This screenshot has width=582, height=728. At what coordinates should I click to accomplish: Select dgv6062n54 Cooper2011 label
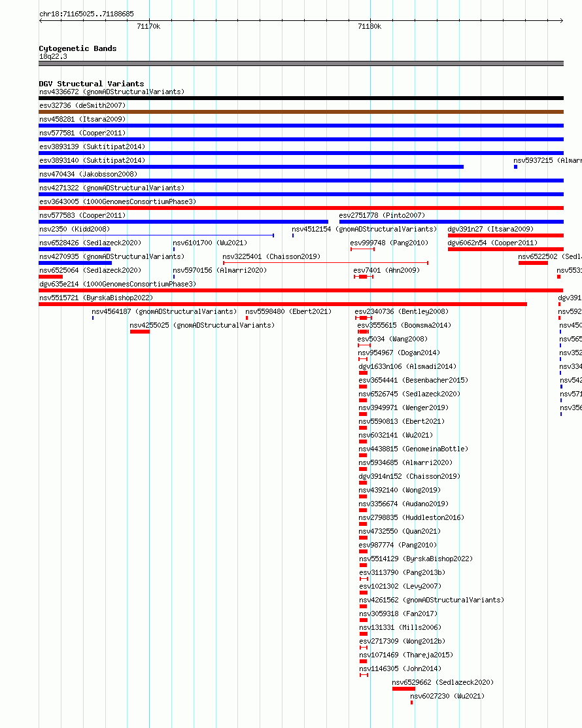tap(492, 243)
